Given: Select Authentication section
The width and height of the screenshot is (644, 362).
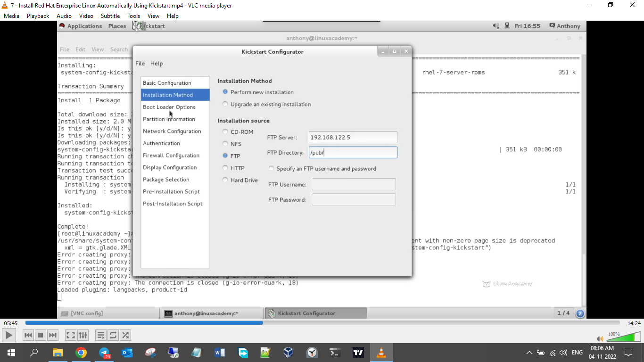Looking at the screenshot, I should (x=175, y=143).
